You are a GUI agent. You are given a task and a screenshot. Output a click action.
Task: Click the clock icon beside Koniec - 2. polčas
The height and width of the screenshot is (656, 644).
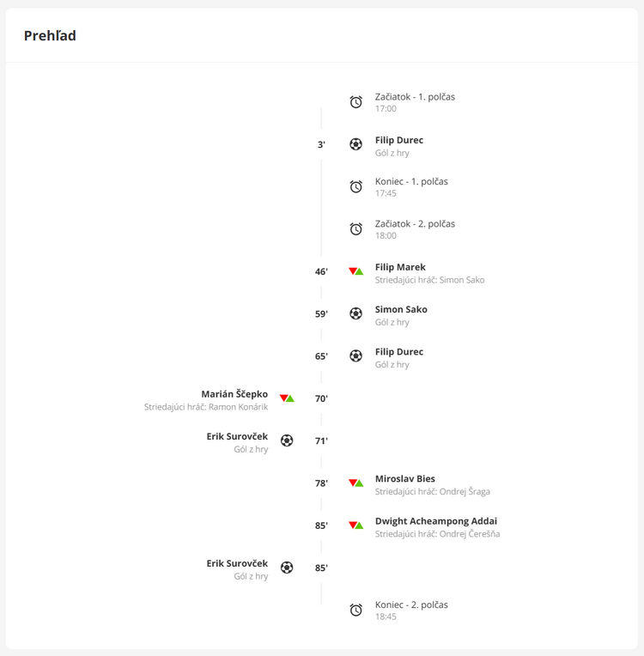[355, 610]
